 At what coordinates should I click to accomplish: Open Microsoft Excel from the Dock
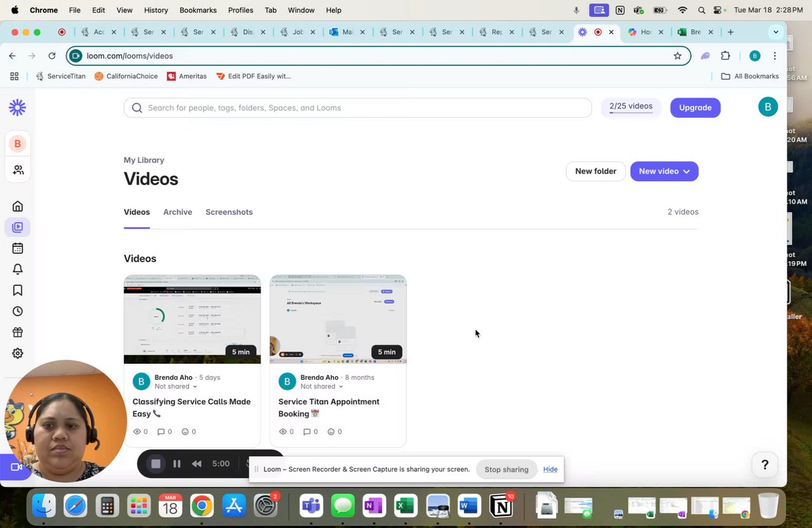(x=405, y=506)
